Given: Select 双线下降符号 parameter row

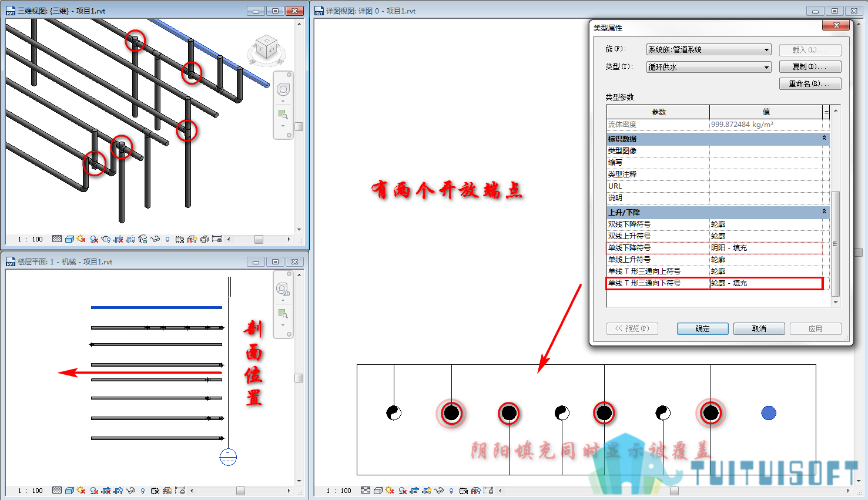Looking at the screenshot, I should click(x=715, y=224).
